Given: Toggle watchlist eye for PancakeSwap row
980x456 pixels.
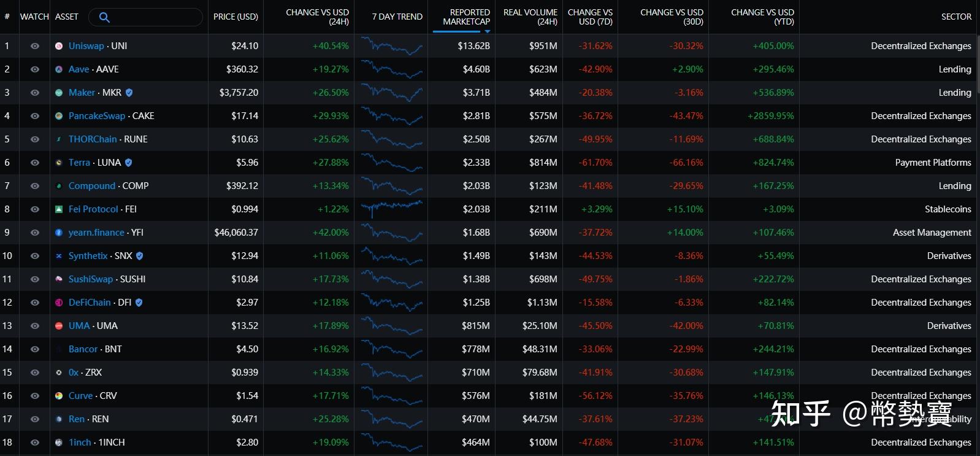Looking at the screenshot, I should click(35, 116).
